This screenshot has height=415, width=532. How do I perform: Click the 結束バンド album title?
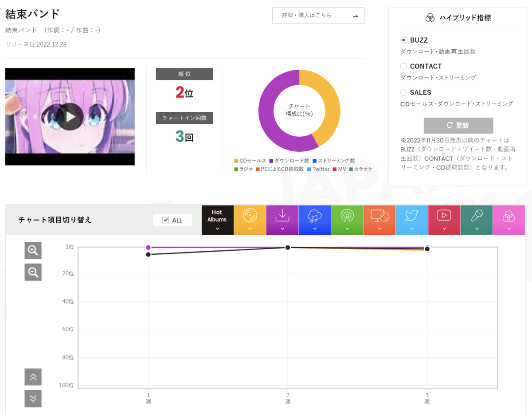coord(32,14)
